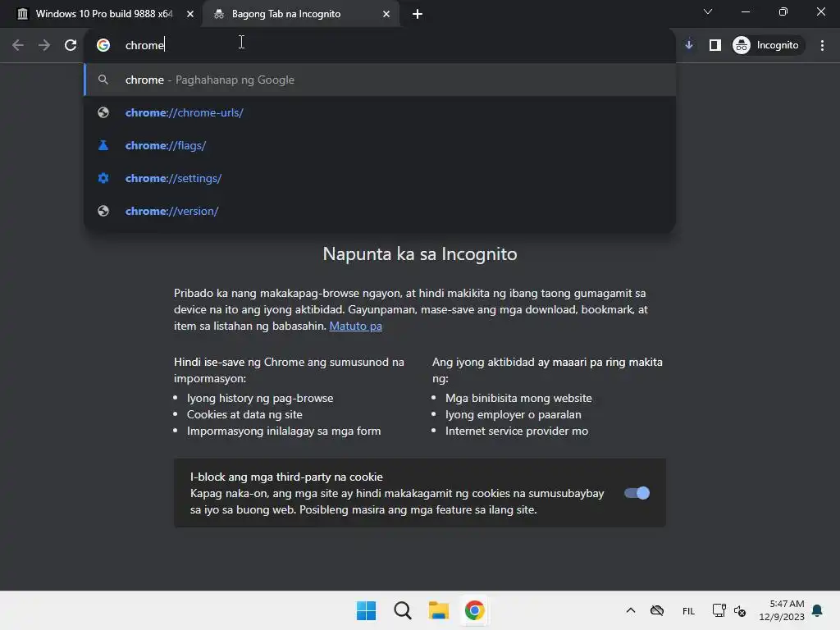
Task: Click the muted volume tray icon
Action: (740, 610)
